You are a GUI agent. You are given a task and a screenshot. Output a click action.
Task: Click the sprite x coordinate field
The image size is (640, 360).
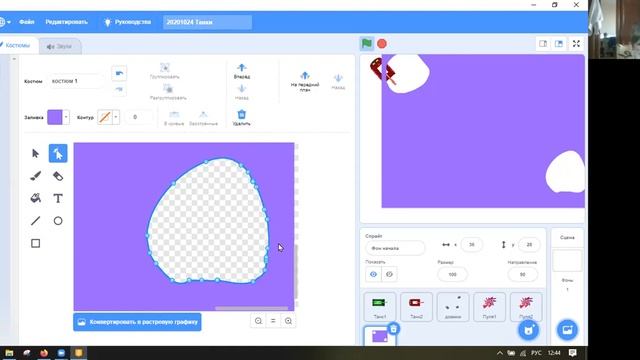coord(471,244)
